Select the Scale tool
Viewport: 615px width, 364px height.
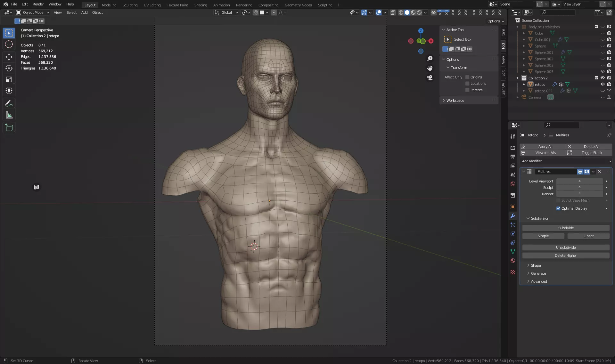coord(9,79)
